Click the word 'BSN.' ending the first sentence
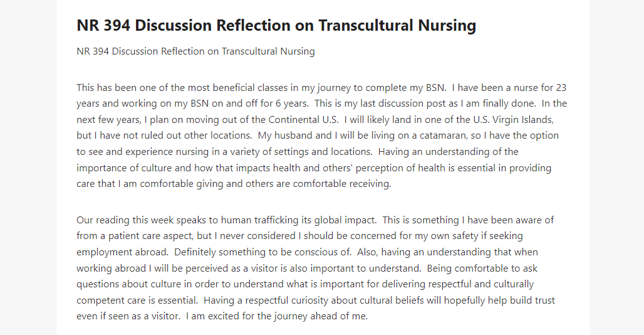Image resolution: width=644 pixels, height=335 pixels. [435, 88]
